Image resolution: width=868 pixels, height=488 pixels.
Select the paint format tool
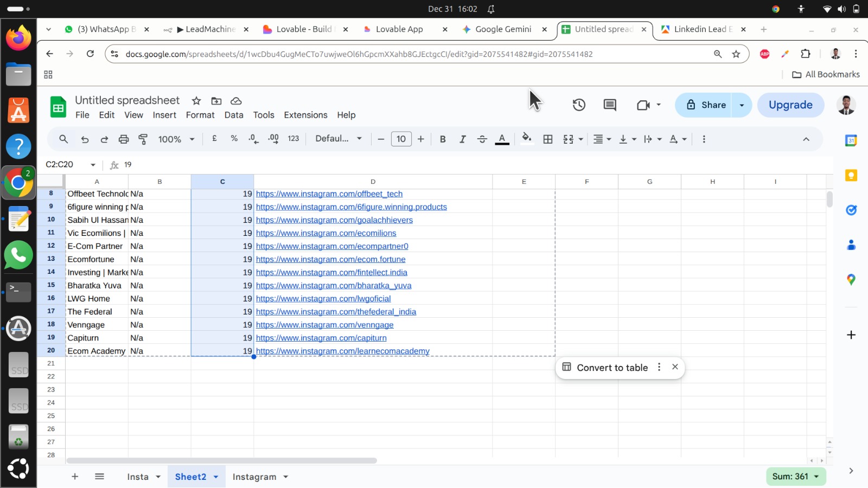143,139
